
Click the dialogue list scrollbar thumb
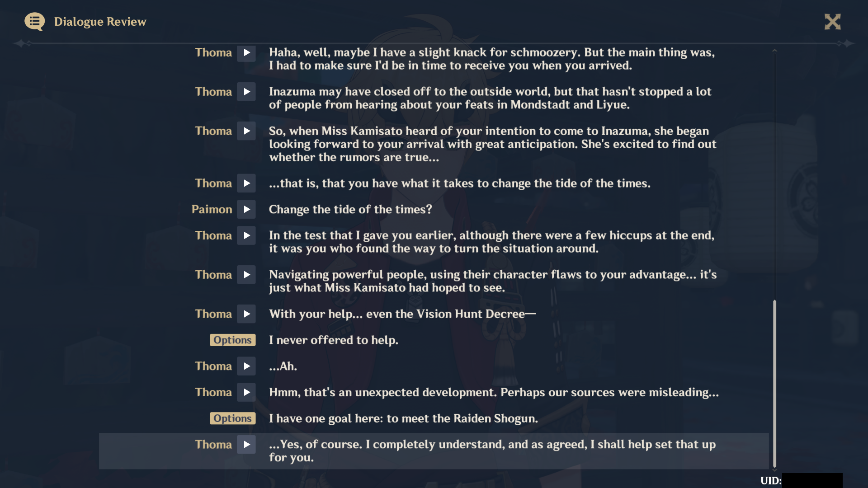pos(774,384)
